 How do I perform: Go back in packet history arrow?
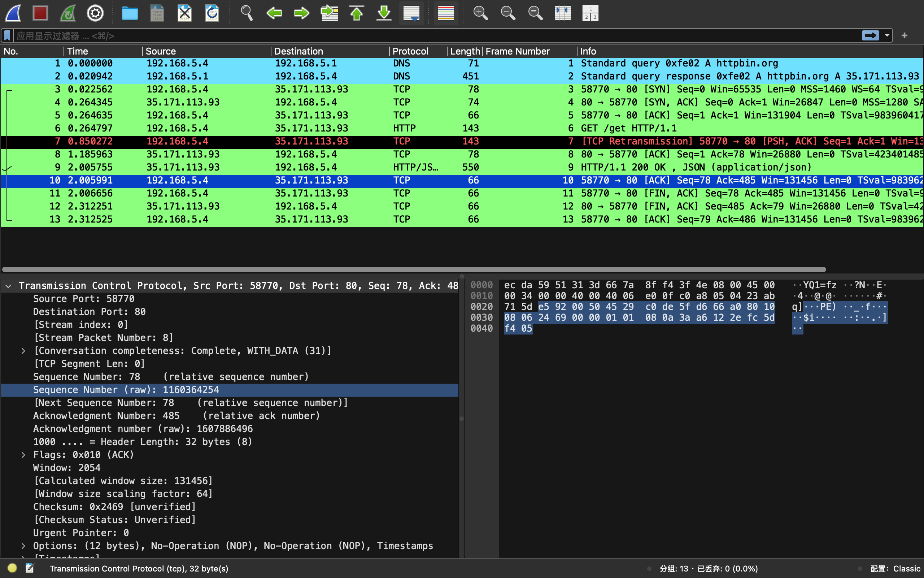[x=274, y=13]
